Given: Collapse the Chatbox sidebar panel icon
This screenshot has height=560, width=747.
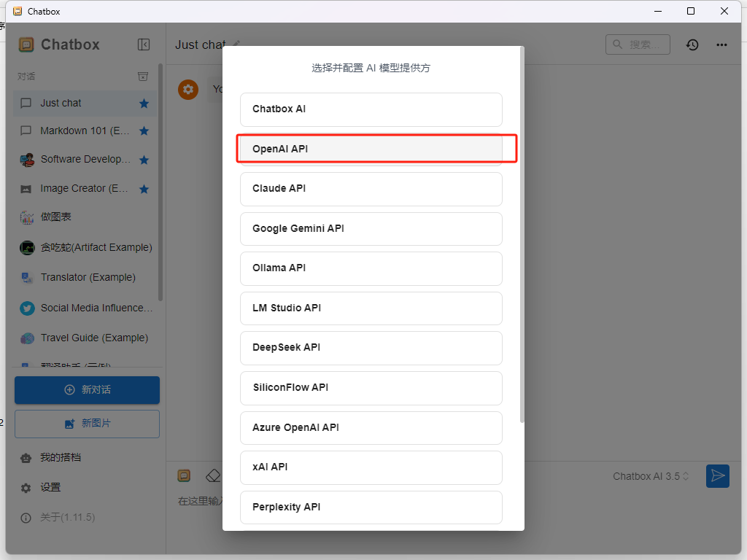Looking at the screenshot, I should [x=144, y=44].
